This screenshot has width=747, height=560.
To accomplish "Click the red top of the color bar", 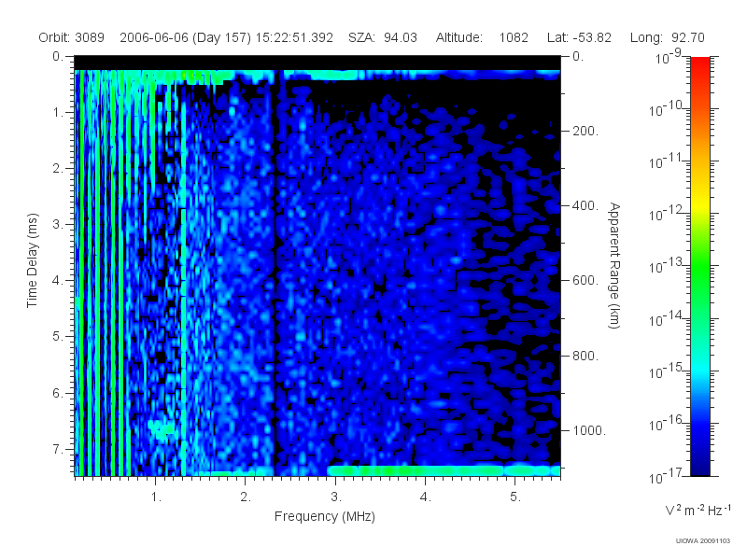I will pyautogui.click(x=700, y=66).
